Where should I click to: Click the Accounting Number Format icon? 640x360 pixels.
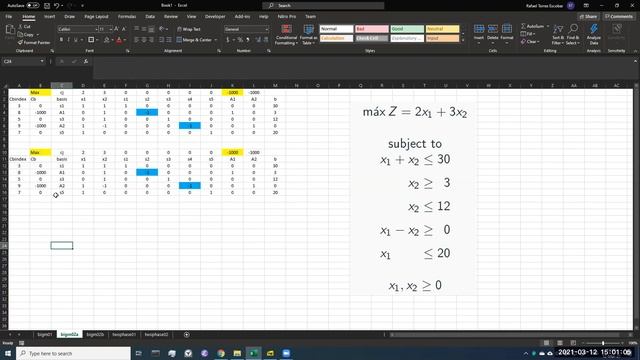click(x=228, y=40)
